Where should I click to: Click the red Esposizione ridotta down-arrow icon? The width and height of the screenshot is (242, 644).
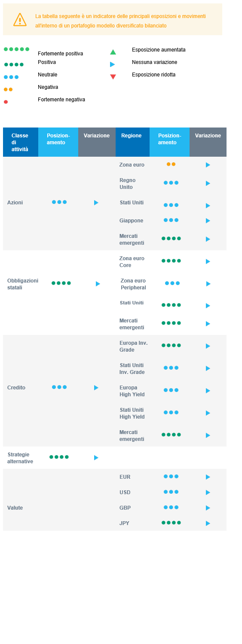[x=113, y=77]
